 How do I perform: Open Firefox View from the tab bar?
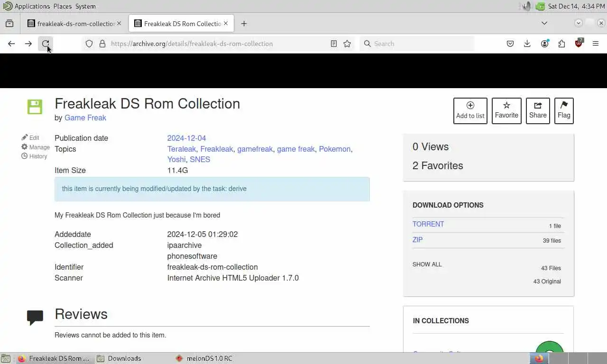click(x=9, y=23)
